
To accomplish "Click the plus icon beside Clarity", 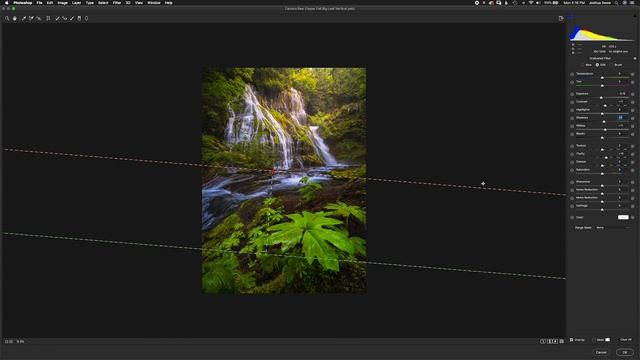I will tap(633, 154).
